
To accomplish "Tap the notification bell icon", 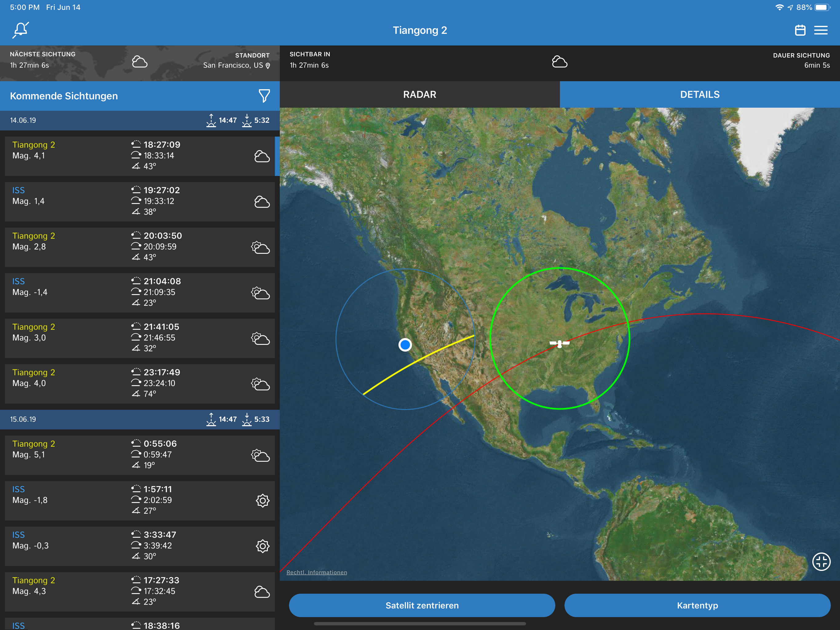I will click(x=21, y=30).
